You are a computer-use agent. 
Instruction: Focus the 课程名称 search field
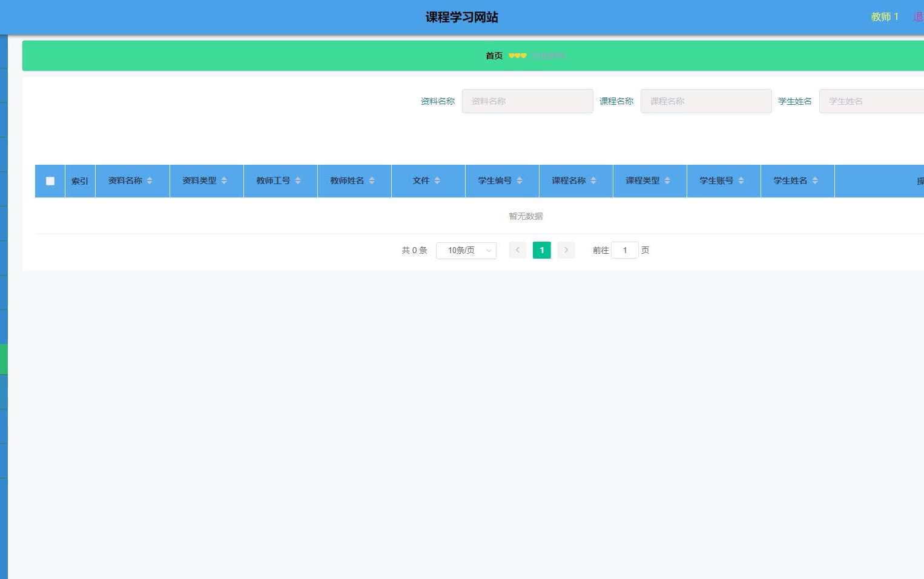pyautogui.click(x=706, y=101)
